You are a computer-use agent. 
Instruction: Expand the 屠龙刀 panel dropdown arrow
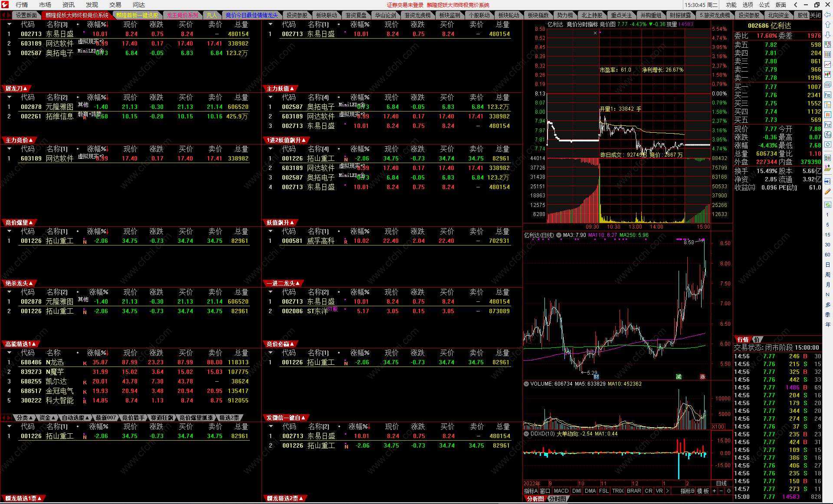[x=25, y=88]
